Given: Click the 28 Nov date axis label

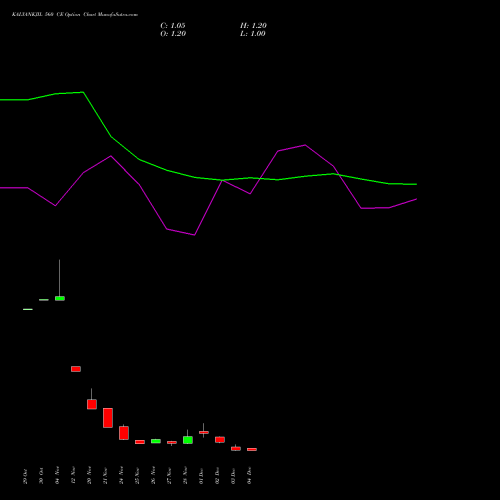Looking at the screenshot, I should (186, 475).
